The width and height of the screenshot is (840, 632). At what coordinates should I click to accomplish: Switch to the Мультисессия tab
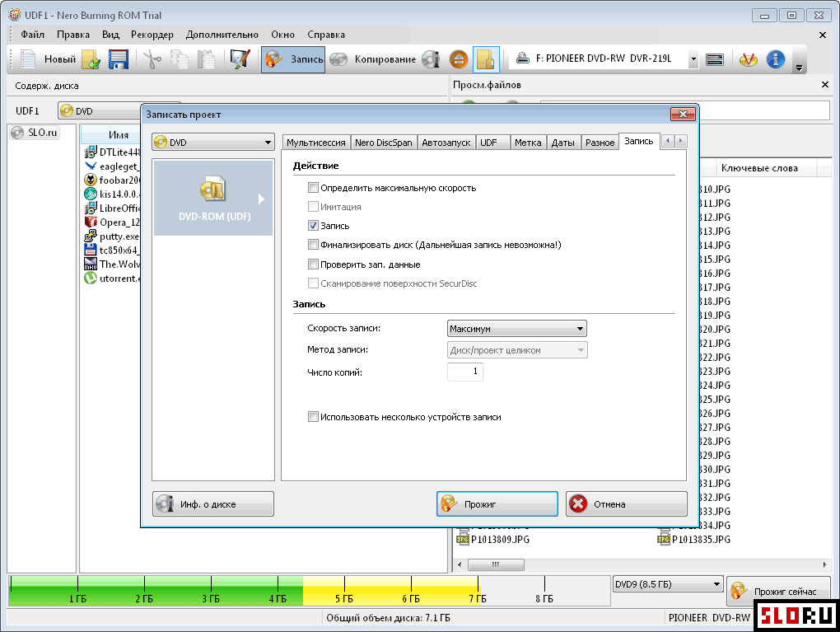316,143
